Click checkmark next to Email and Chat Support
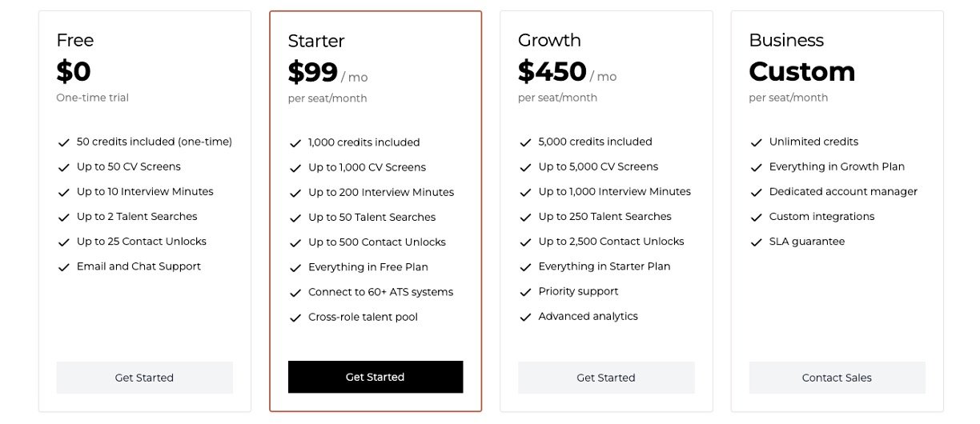The height and width of the screenshot is (424, 980). (x=64, y=267)
